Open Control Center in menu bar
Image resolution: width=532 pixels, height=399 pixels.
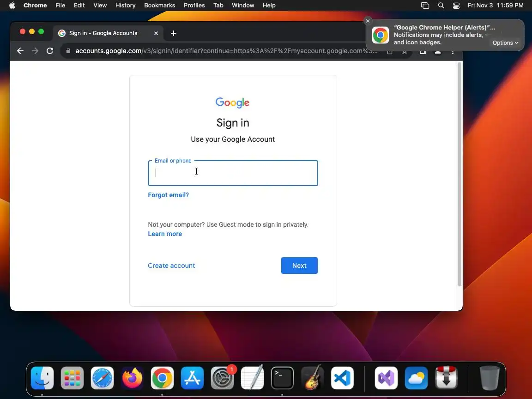[x=456, y=6]
